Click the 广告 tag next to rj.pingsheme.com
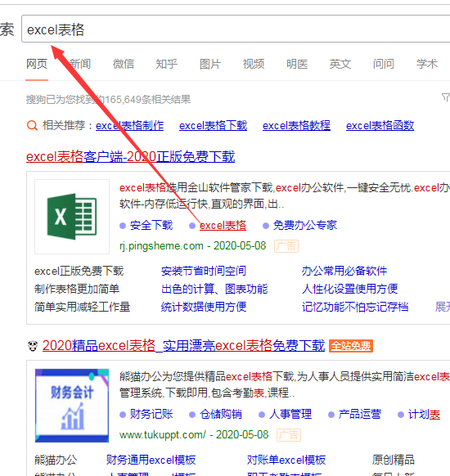The image size is (450, 476). coord(286,246)
